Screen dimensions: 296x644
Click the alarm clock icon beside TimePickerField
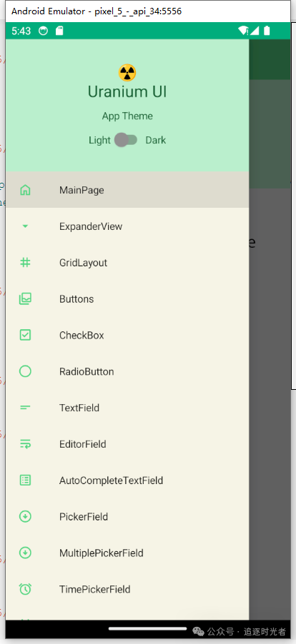[x=26, y=589]
